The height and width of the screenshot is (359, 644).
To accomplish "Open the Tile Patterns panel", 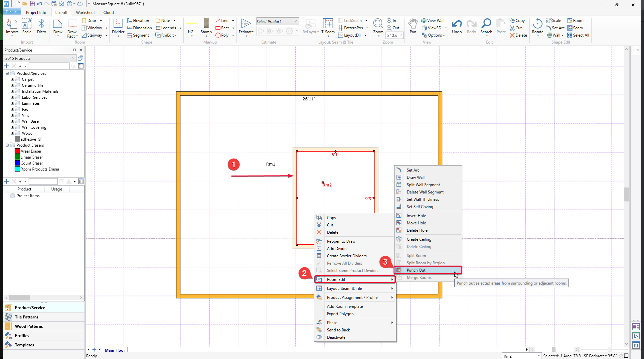I will click(27, 317).
